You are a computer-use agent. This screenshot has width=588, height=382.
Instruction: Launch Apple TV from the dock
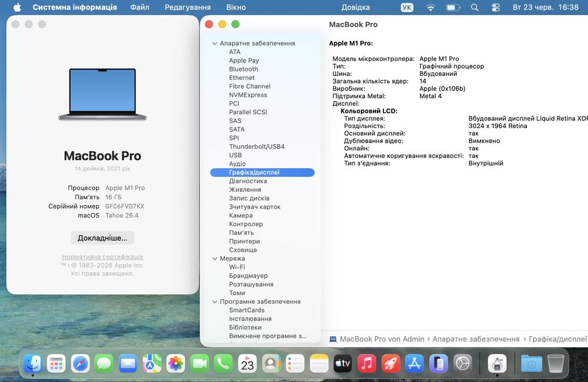coord(343,363)
